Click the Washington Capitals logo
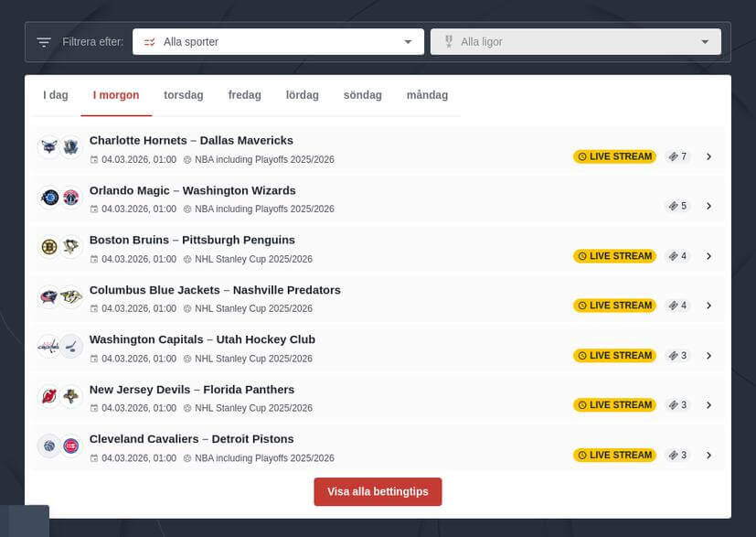This screenshot has width=756, height=537. pyautogui.click(x=49, y=346)
